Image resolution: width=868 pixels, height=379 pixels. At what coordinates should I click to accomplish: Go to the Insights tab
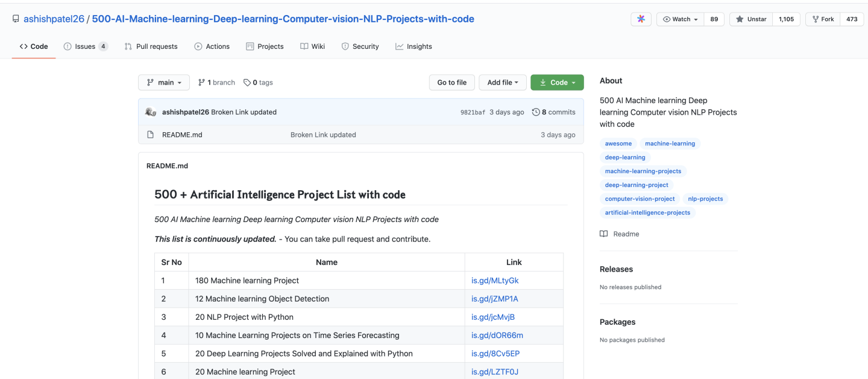(x=414, y=46)
